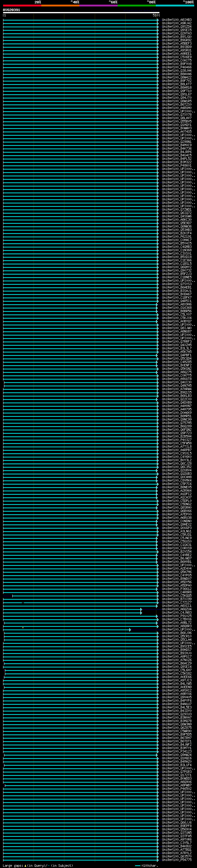Choose hit UniRef100_B9SCE5
The width and height of the screenshot is (197, 868).
pyautogui.click(x=177, y=646)
